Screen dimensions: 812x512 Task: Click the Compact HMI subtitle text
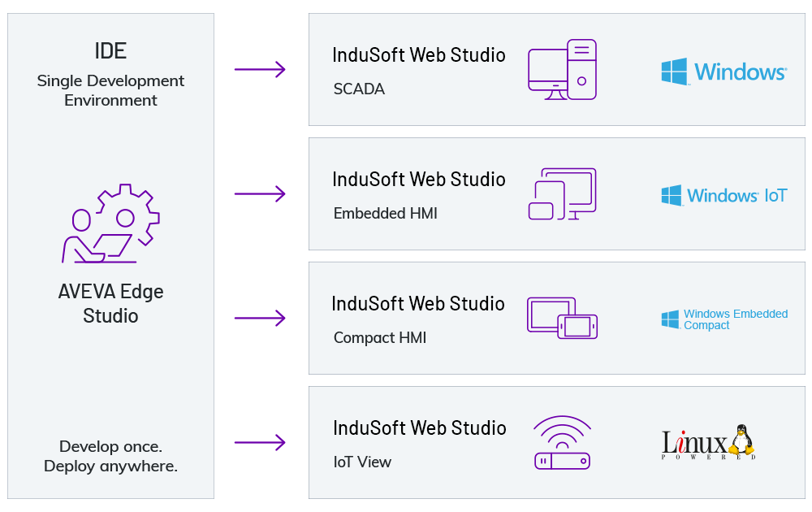click(x=379, y=337)
